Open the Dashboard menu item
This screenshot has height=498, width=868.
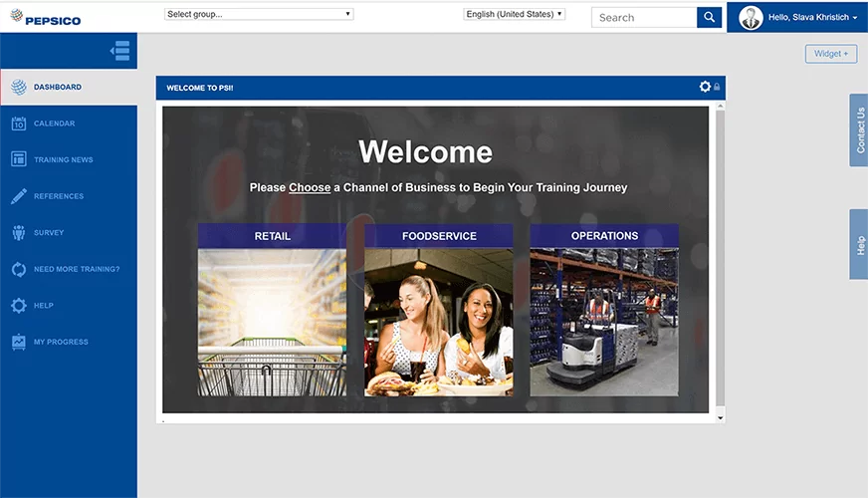[x=69, y=87]
